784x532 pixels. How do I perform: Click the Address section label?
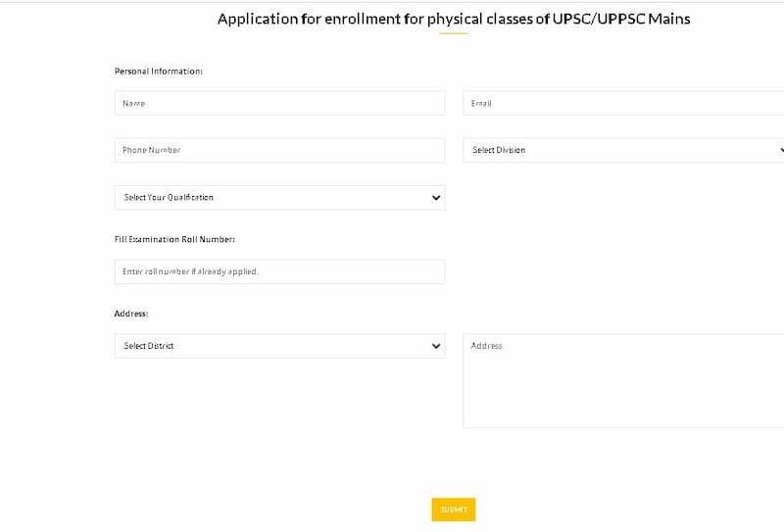(x=131, y=314)
